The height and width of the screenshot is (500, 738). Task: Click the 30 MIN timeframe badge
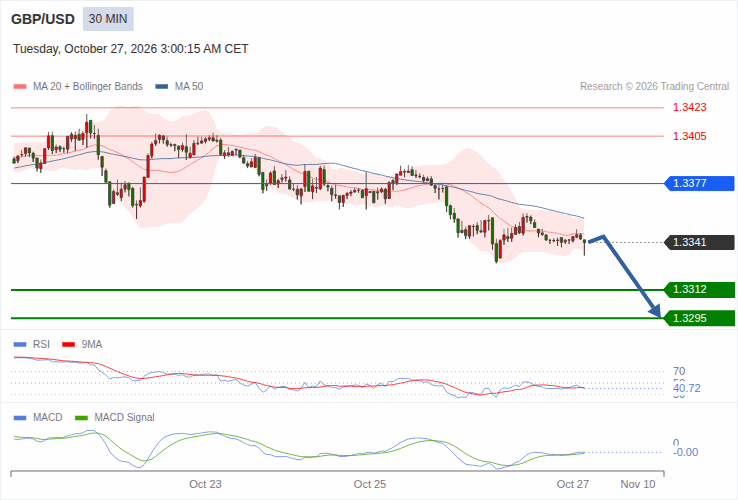pyautogui.click(x=108, y=19)
